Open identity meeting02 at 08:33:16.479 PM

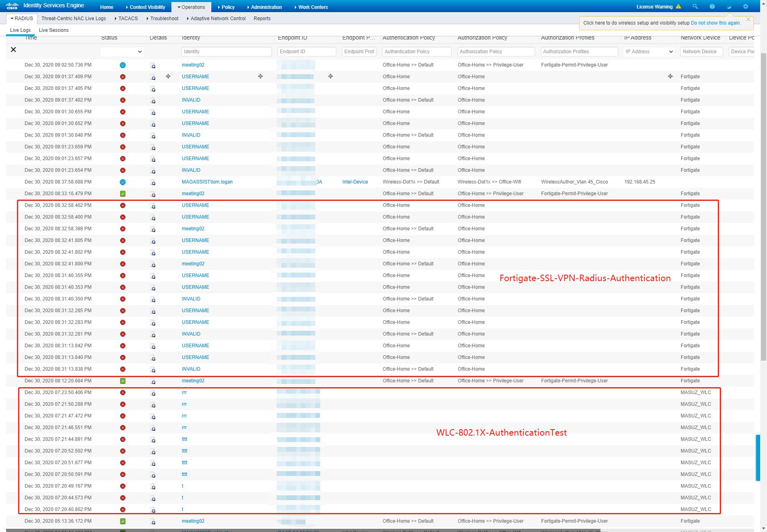click(193, 194)
